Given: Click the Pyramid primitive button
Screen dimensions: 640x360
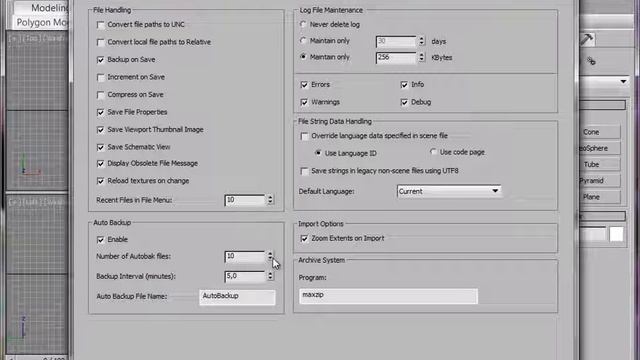Looking at the screenshot, I should 600,181.
